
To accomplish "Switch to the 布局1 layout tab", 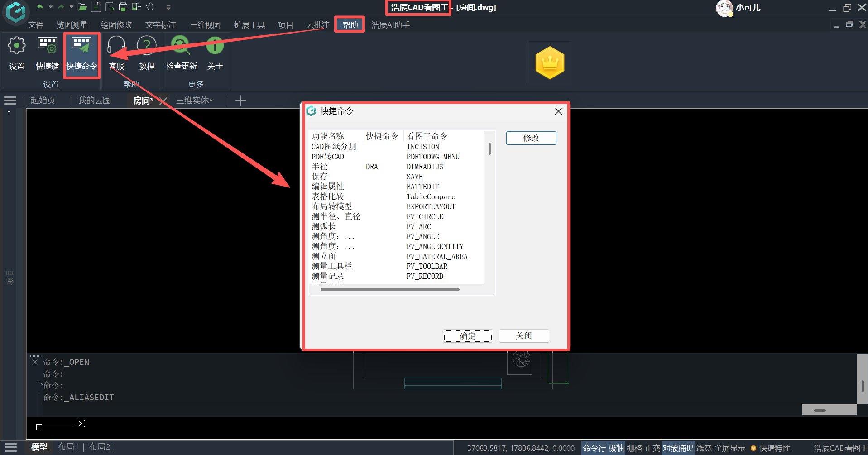I will click(68, 447).
